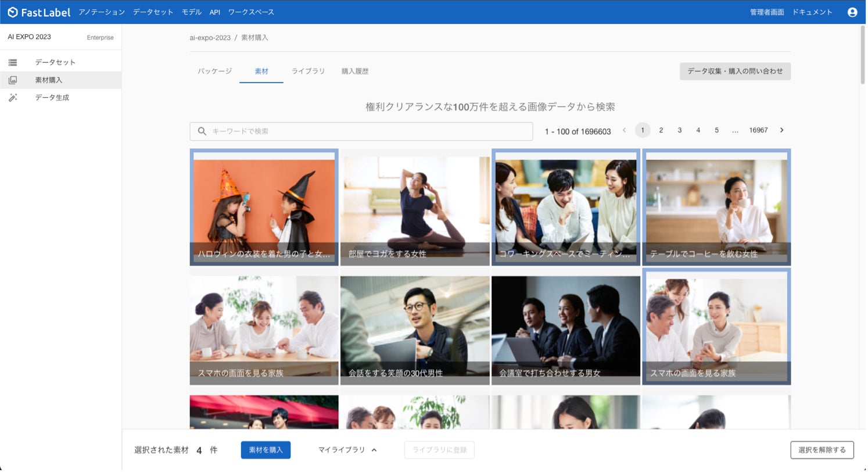Switch to the ライブラリ tab
The width and height of the screenshot is (868, 472).
pos(308,71)
